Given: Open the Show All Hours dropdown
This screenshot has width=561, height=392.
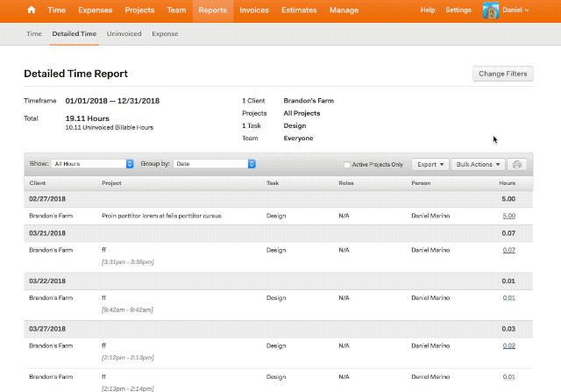Looking at the screenshot, I should [x=93, y=163].
